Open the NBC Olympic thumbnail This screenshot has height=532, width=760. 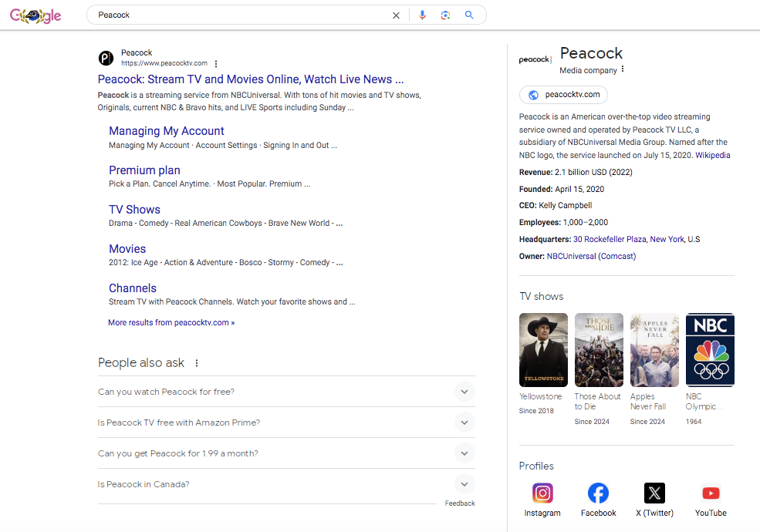click(x=710, y=350)
